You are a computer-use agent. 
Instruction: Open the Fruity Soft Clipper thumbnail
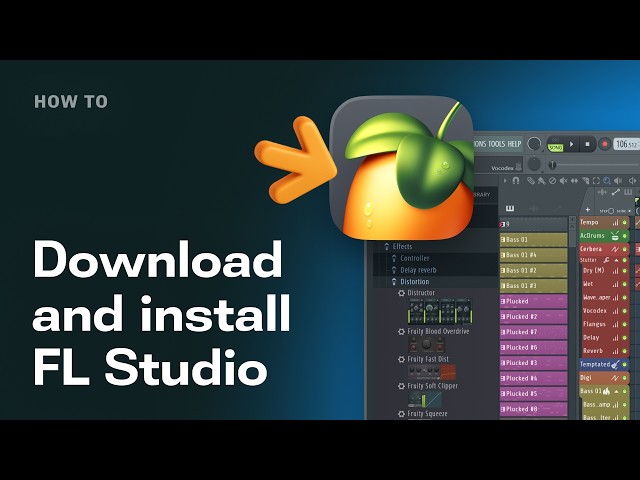point(424,400)
